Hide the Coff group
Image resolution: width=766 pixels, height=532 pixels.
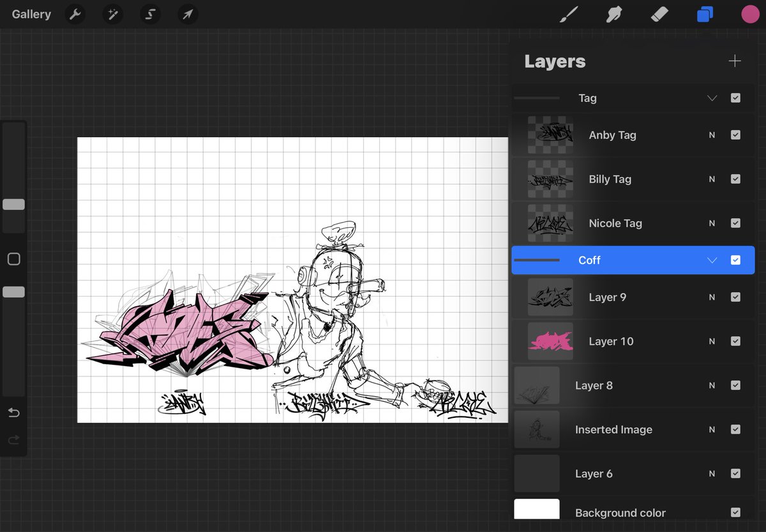[x=735, y=260]
